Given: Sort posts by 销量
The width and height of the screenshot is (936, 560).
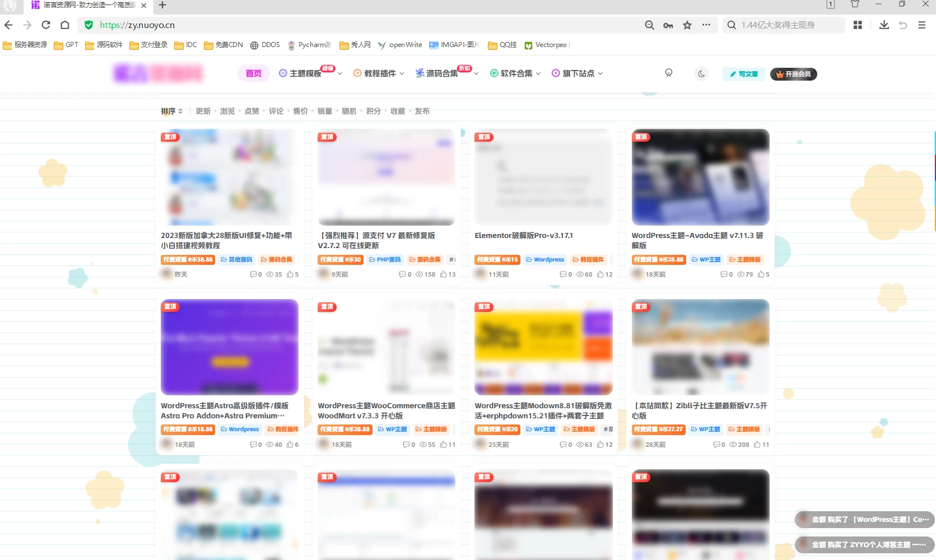Looking at the screenshot, I should pyautogui.click(x=325, y=111).
